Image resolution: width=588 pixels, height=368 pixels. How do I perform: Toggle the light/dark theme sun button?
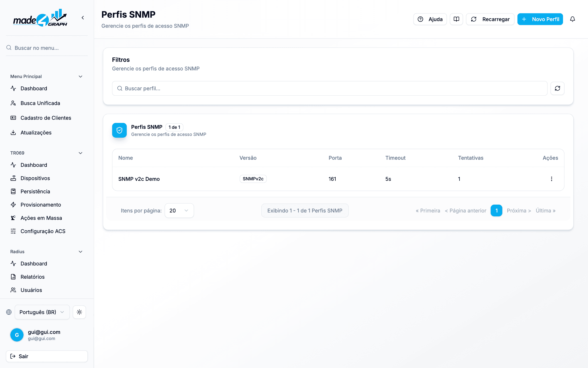click(79, 312)
